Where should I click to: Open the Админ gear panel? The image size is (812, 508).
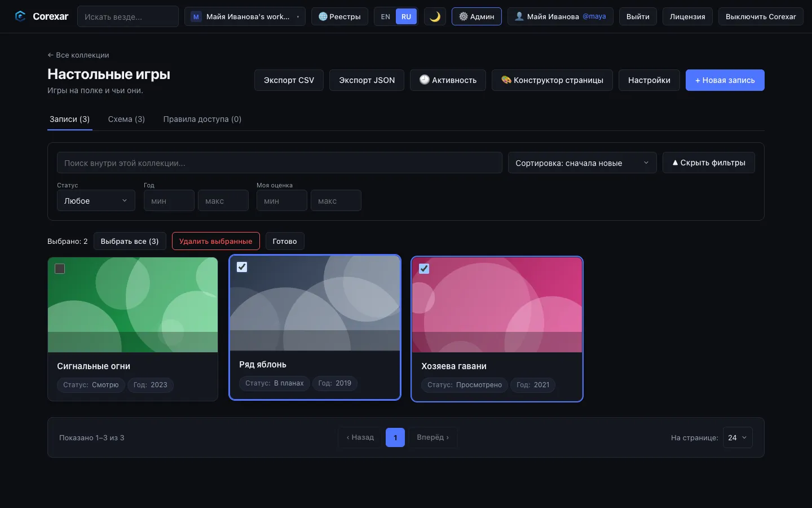(x=476, y=16)
